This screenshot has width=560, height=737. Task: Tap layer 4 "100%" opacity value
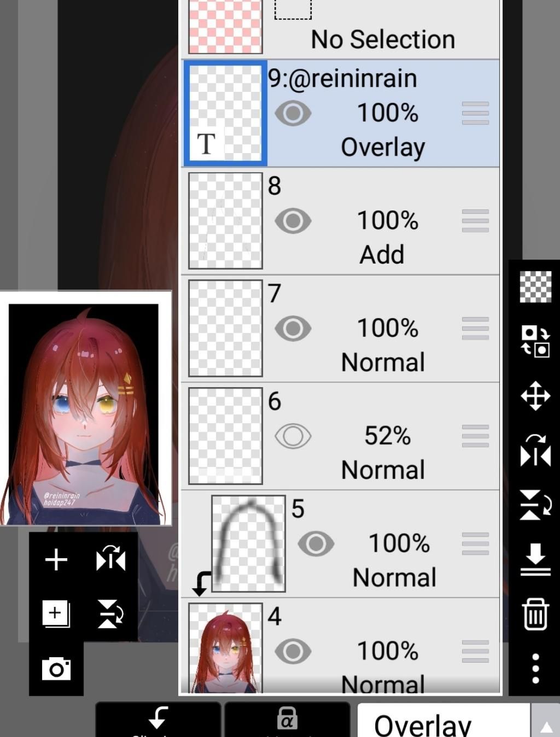[388, 651]
